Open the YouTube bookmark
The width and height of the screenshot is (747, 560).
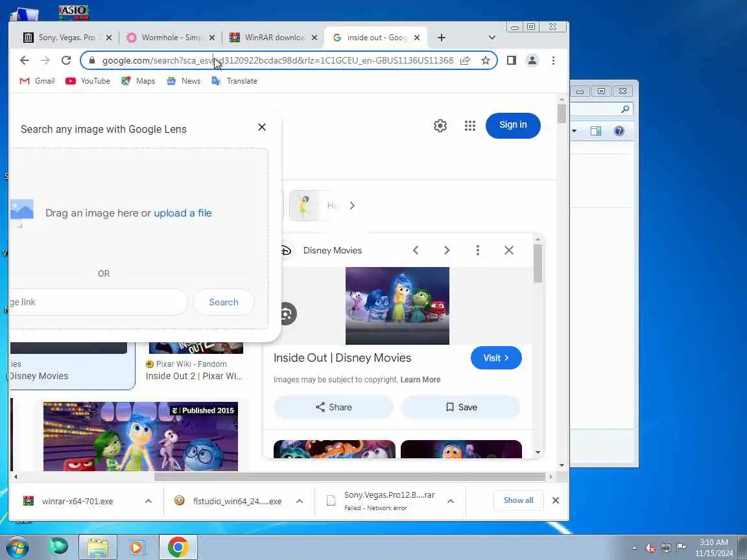(x=88, y=81)
